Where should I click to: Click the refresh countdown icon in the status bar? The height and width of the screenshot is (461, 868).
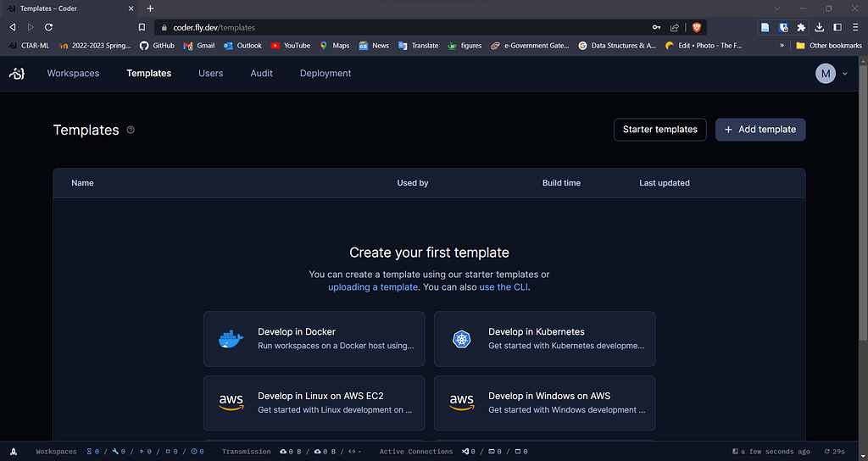click(x=827, y=452)
